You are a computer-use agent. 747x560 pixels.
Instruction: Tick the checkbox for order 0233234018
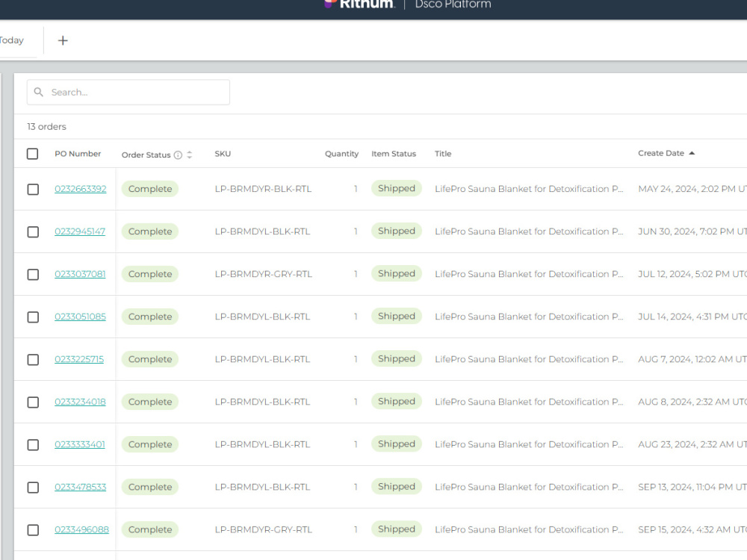33,402
